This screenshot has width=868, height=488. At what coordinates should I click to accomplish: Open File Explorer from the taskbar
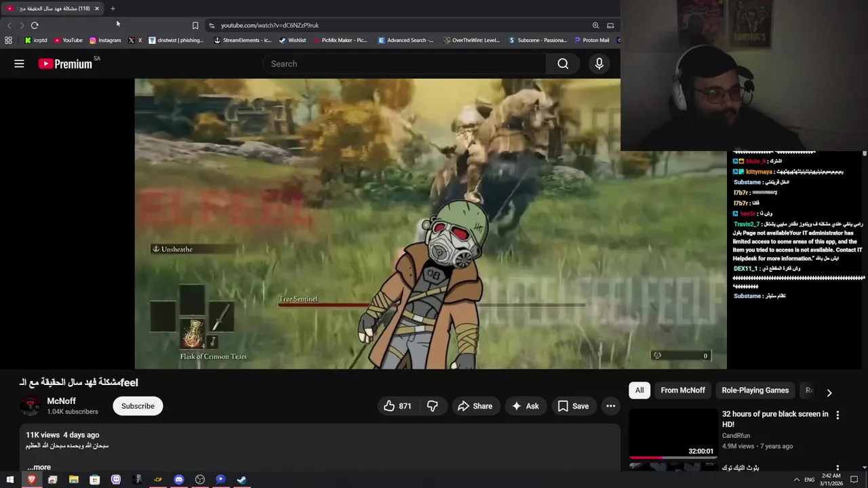tap(73, 480)
